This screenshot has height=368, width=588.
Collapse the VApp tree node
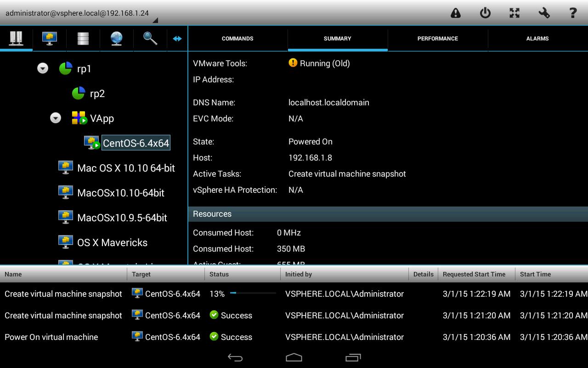pos(56,118)
